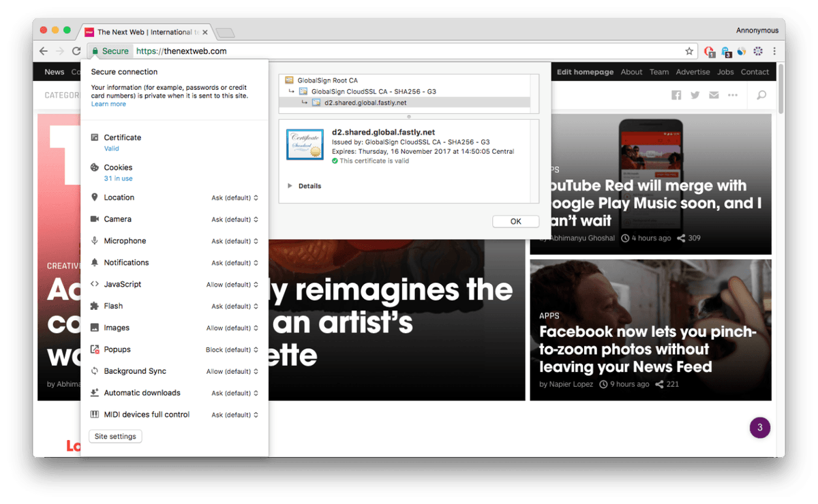Open Team in the site navigation
Image resolution: width=818 pixels, height=504 pixels.
(659, 72)
